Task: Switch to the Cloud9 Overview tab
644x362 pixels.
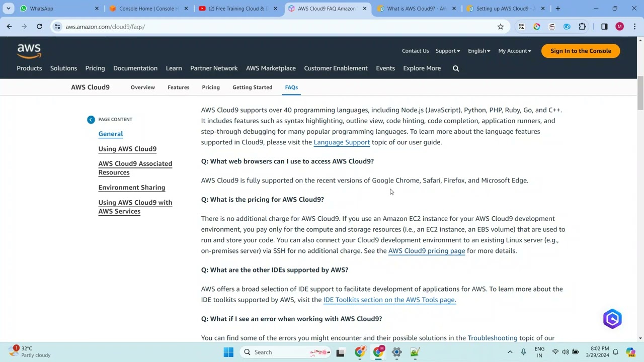Action: [143, 87]
